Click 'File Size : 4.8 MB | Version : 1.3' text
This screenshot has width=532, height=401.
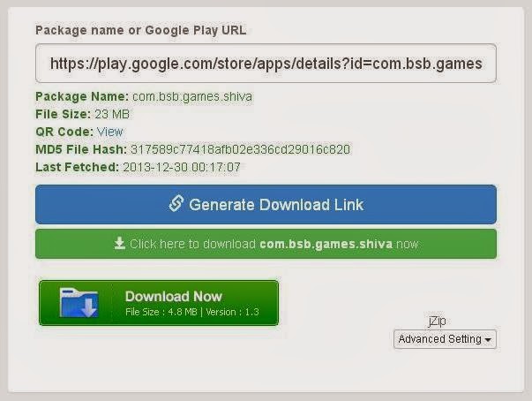pyautogui.click(x=192, y=312)
